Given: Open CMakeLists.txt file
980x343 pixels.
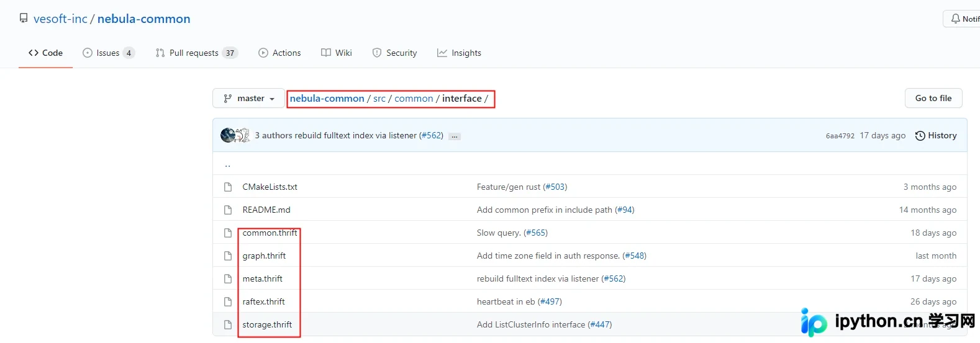Looking at the screenshot, I should [x=270, y=187].
